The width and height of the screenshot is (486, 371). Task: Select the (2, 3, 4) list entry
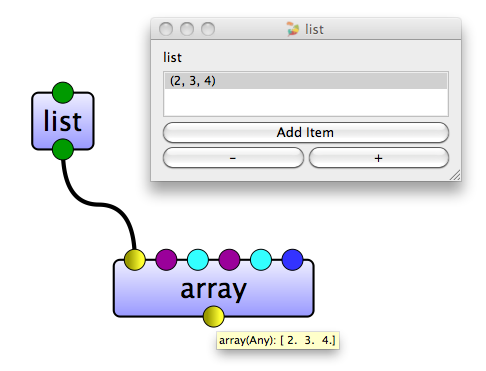coord(306,81)
